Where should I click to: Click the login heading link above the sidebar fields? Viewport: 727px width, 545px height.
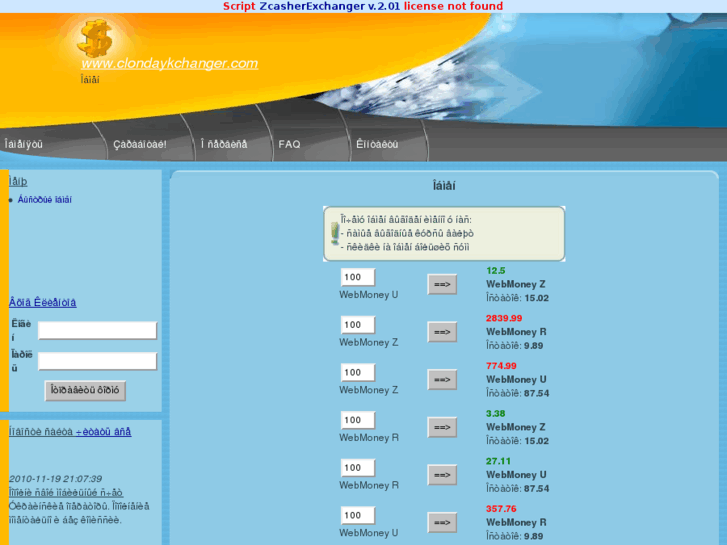point(43,302)
